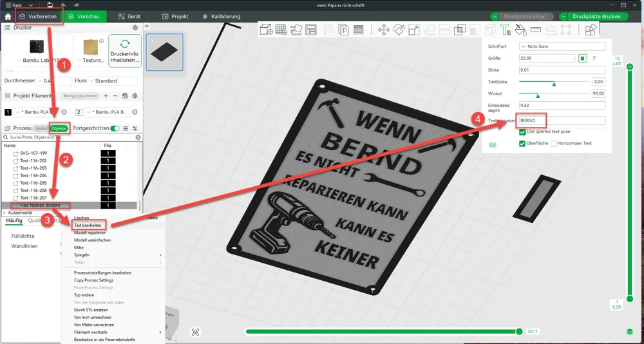The image size is (644, 344).
Task: Toggle bold B text style
Action: point(583,59)
